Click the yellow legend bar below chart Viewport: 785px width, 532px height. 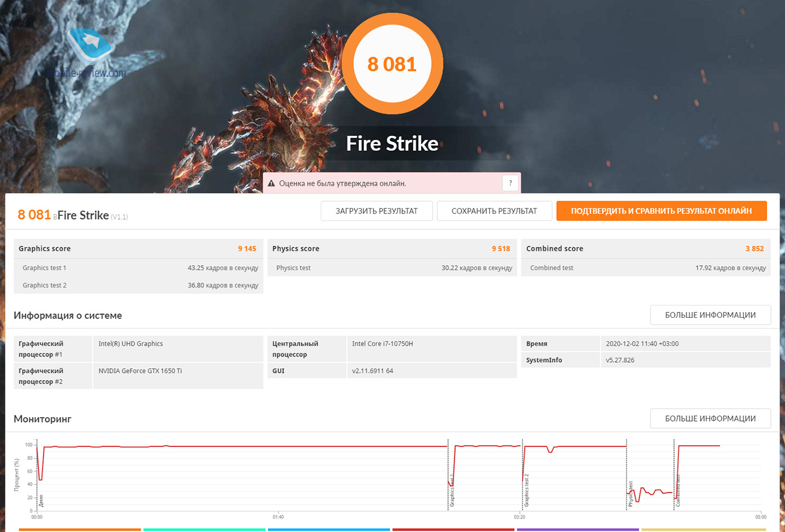click(x=703, y=529)
